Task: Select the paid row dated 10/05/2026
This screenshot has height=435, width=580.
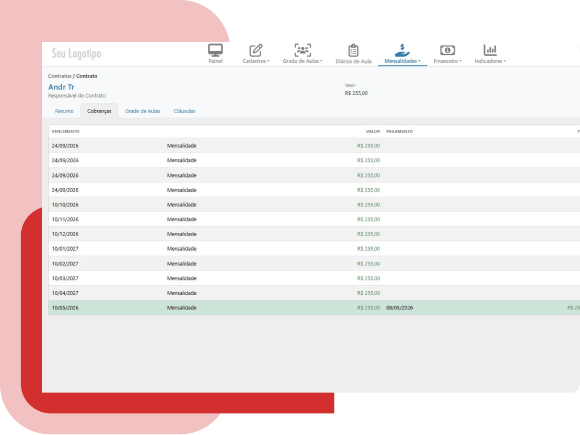Action: pos(314,308)
